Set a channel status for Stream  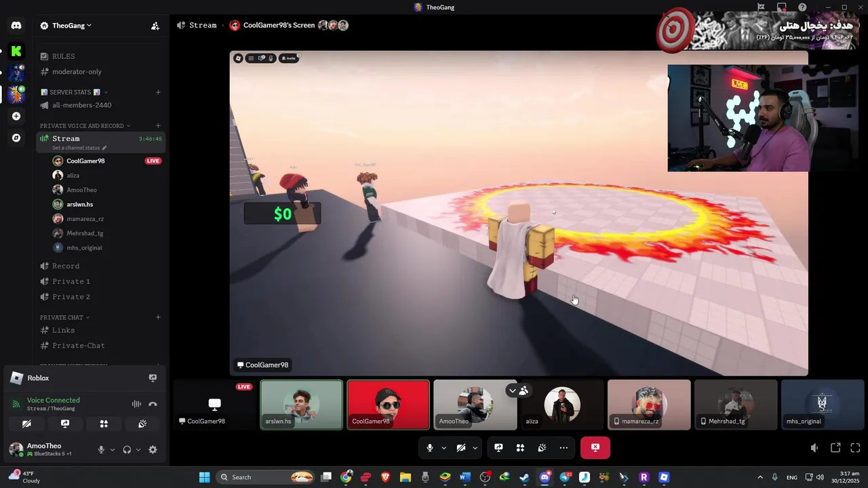coord(79,148)
